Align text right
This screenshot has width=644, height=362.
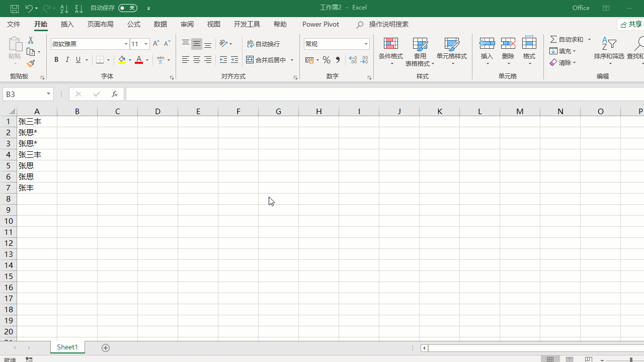click(208, 60)
